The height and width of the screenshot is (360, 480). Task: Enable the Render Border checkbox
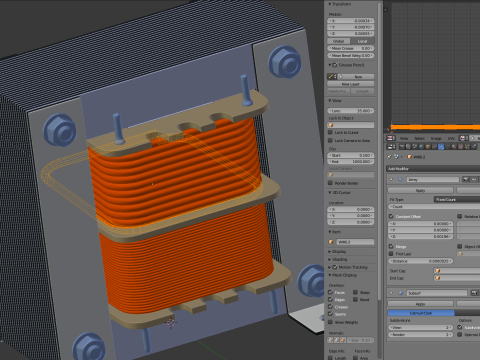click(330, 183)
